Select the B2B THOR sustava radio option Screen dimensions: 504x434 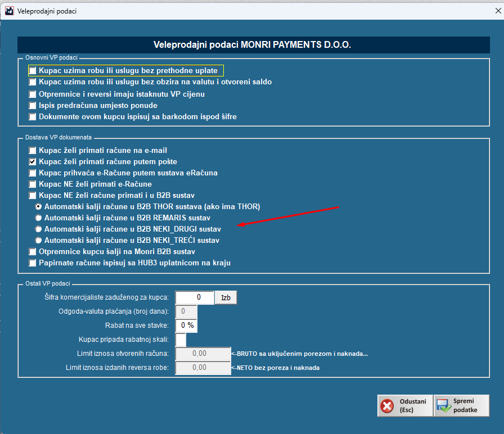tap(38, 206)
